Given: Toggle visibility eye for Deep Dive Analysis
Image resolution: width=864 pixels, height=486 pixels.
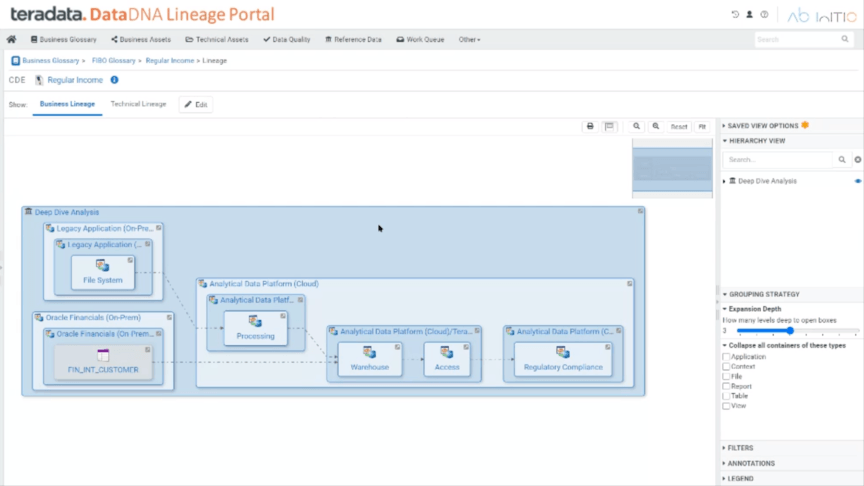Looking at the screenshot, I should 857,181.
